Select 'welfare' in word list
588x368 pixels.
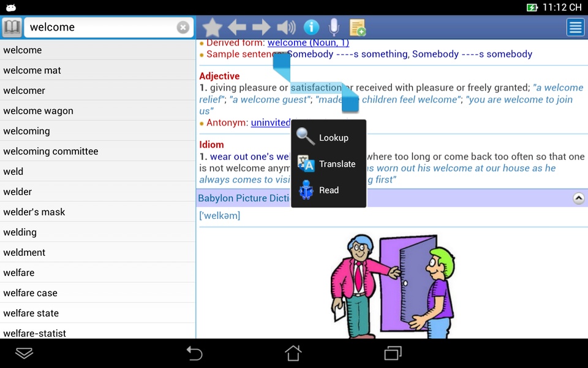point(97,273)
